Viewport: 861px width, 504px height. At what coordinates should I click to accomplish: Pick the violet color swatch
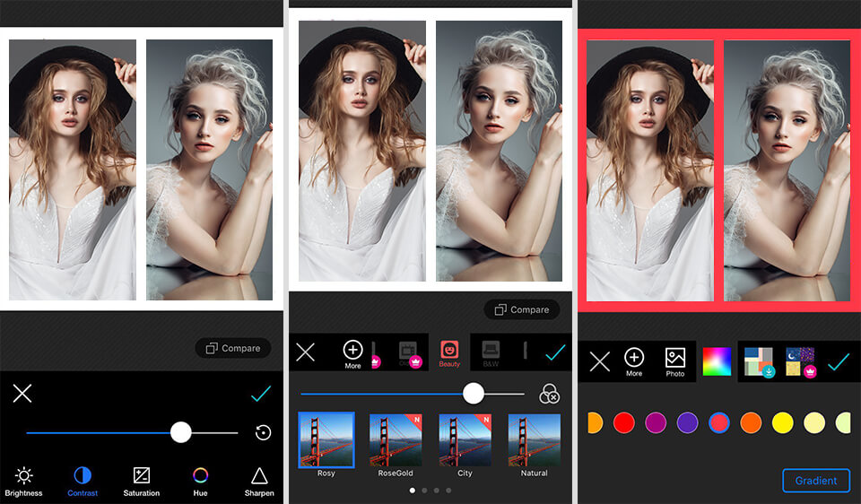click(688, 422)
